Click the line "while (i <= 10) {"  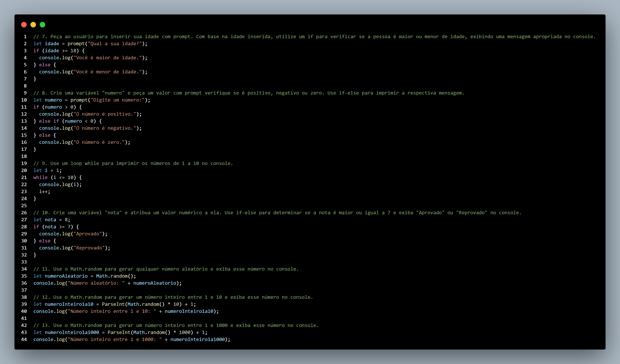coord(58,177)
